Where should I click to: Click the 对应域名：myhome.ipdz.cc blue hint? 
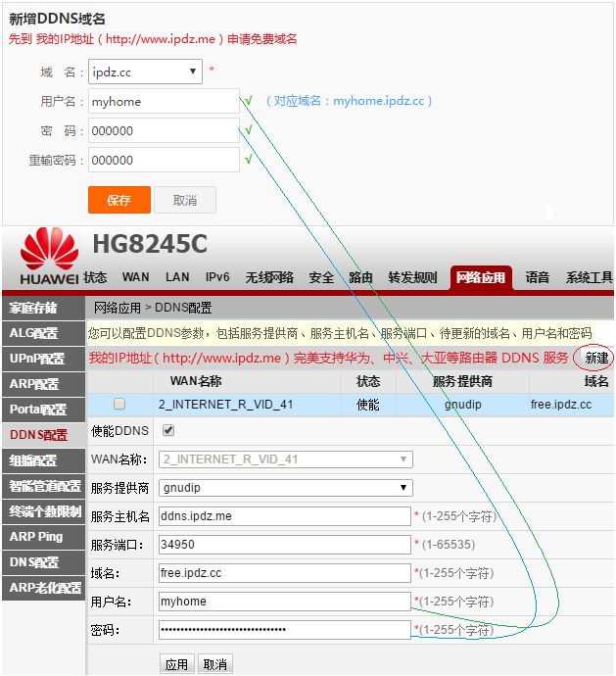[350, 101]
